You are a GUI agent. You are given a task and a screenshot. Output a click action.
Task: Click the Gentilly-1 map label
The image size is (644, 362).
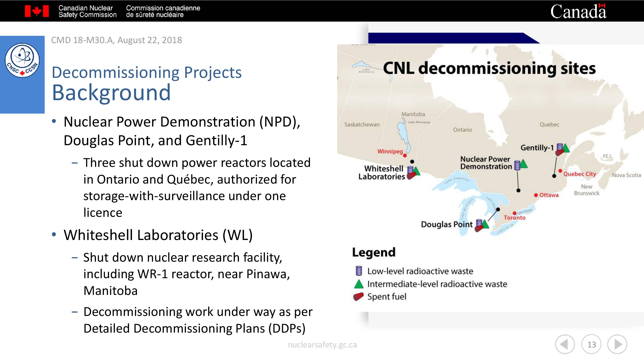pos(537,148)
